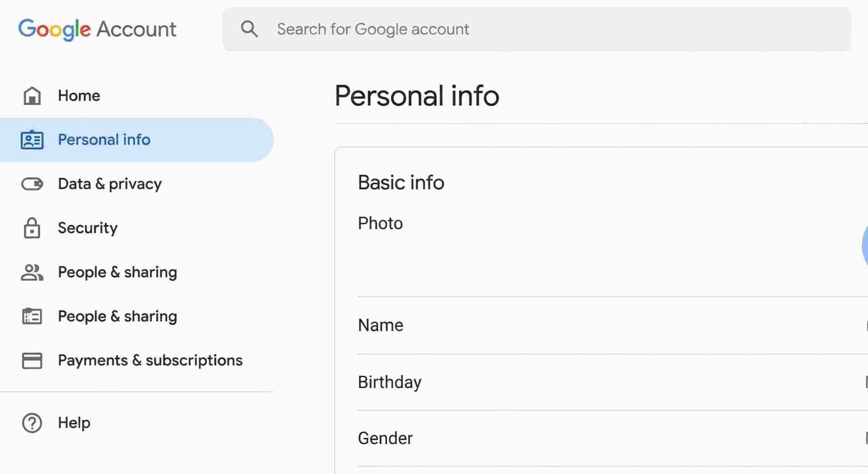Select the Personal info badge icon
The width and height of the screenshot is (868, 474).
click(x=31, y=140)
